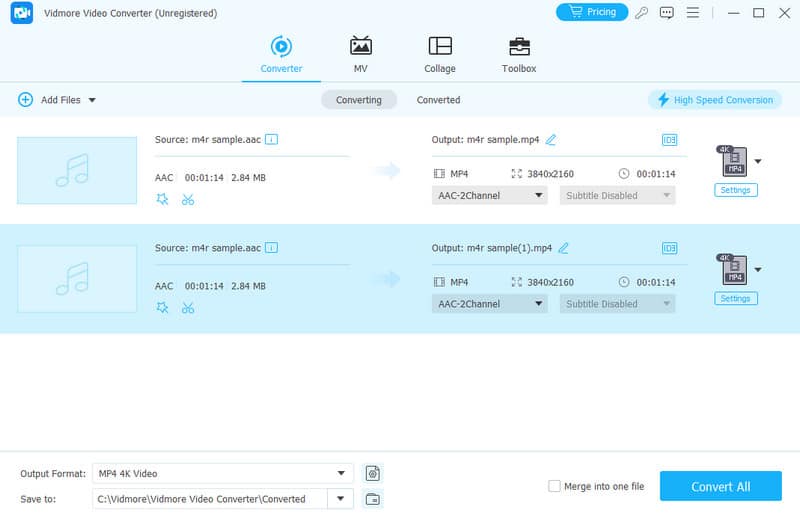Image resolution: width=800 pixels, height=516 pixels.
Task: Switch to the Converted list
Action: pyautogui.click(x=438, y=100)
